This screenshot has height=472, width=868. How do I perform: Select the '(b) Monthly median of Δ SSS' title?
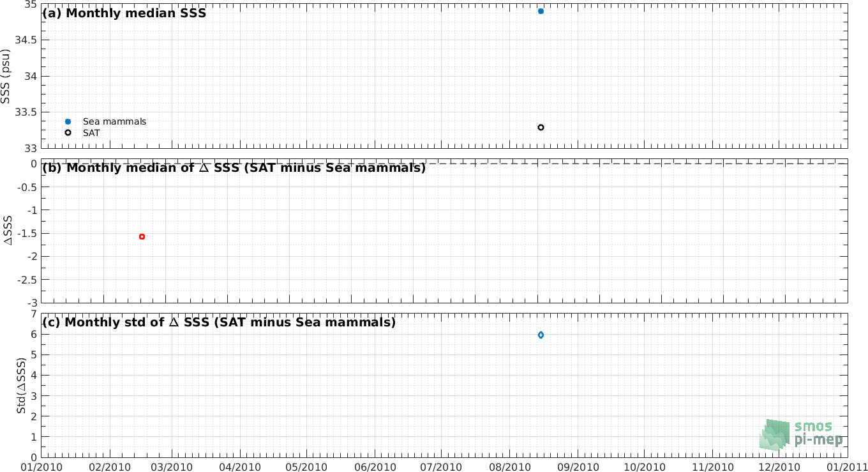point(234,168)
